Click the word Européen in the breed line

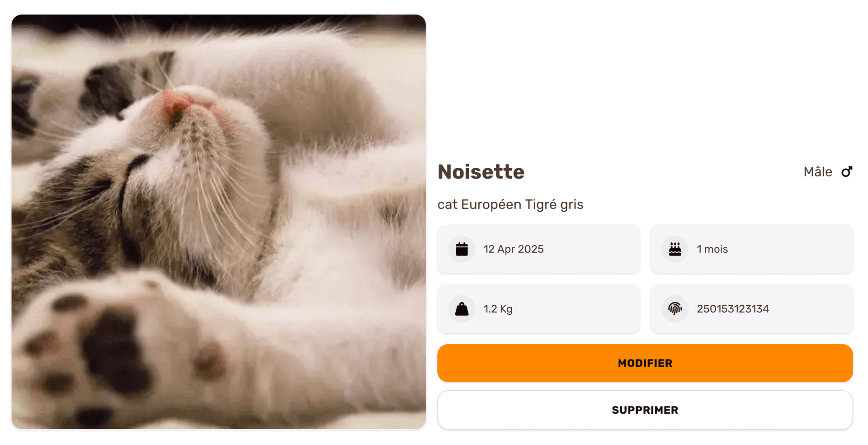pos(491,204)
